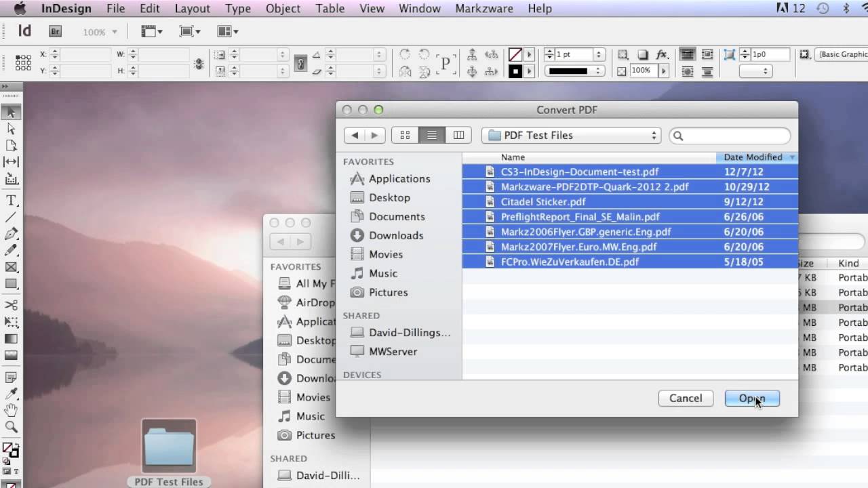Open the Window menu
This screenshot has height=488, width=868.
tap(420, 9)
